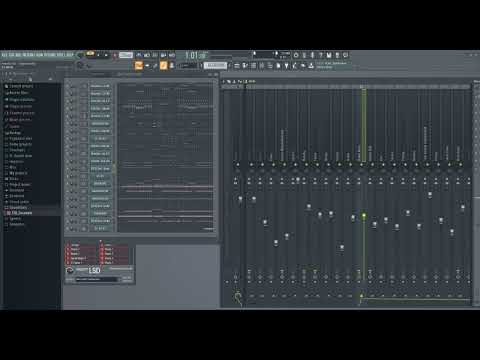Open the Scores browser entry
The height and width of the screenshot is (360, 480).
click(x=13, y=127)
